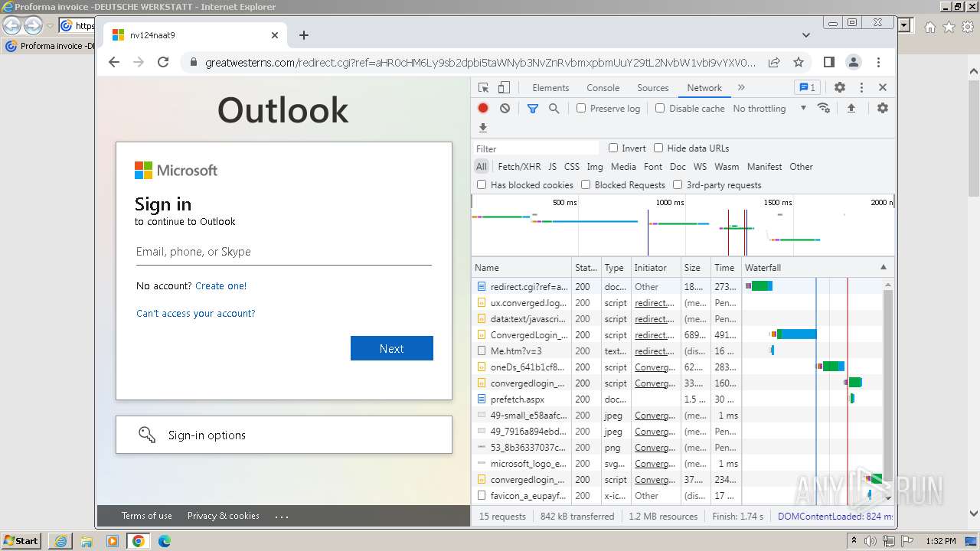Stop recording the network log
The image size is (980, 551).
coord(483,108)
